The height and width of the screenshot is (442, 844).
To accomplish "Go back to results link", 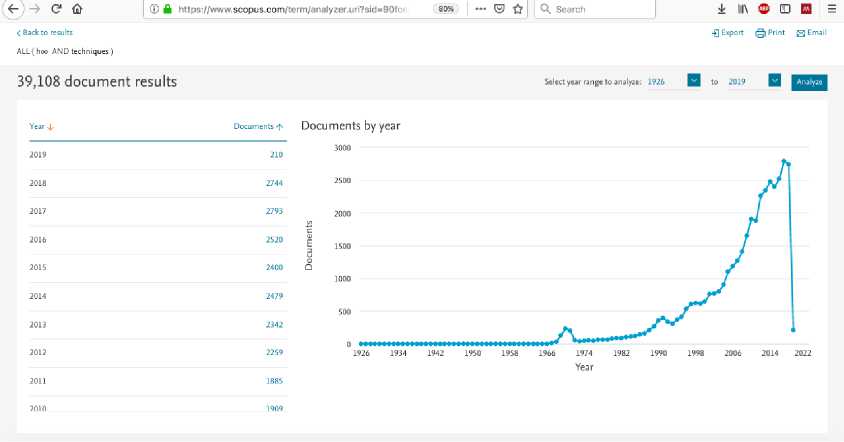I will tap(45, 33).
